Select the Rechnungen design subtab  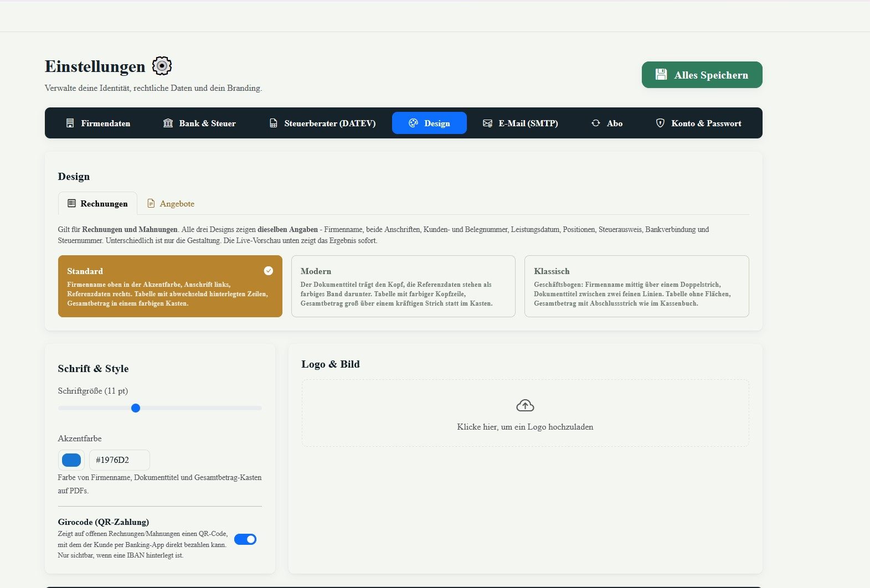[97, 203]
